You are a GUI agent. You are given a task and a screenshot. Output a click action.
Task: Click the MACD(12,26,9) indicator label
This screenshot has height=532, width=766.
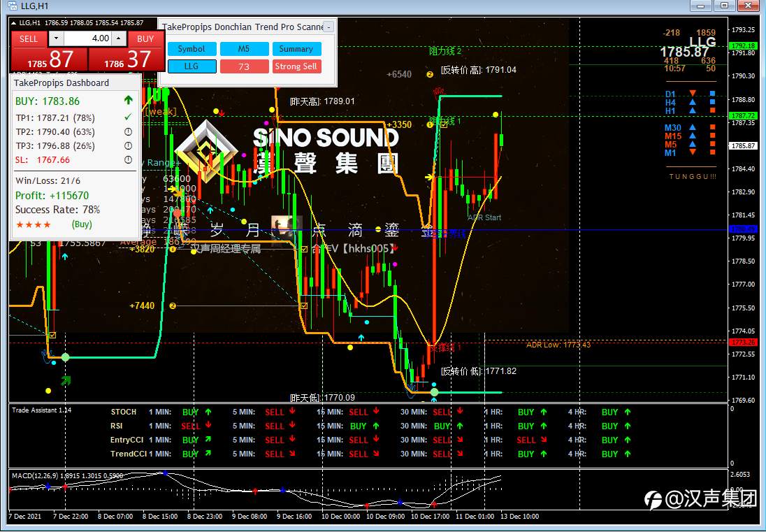tap(67, 475)
